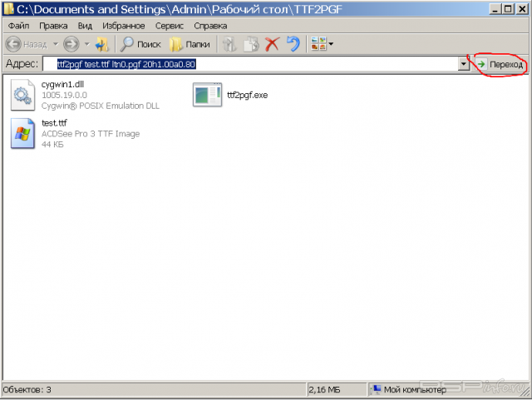532x400 pixels.
Task: Open the Сервис menu
Action: point(169,26)
